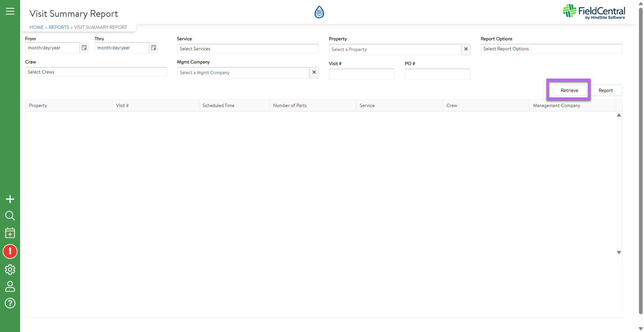Click the help question mark icon
The height and width of the screenshot is (332, 644).
tap(10, 303)
